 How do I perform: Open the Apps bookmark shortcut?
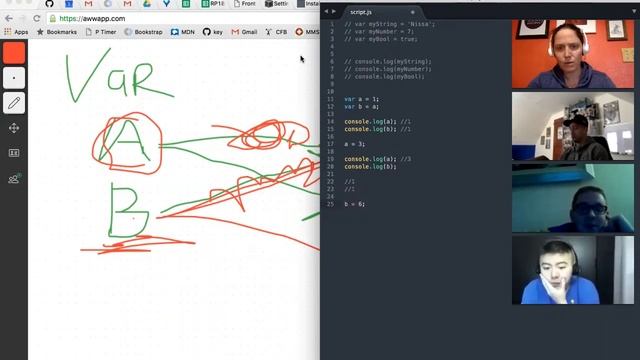click(16, 32)
